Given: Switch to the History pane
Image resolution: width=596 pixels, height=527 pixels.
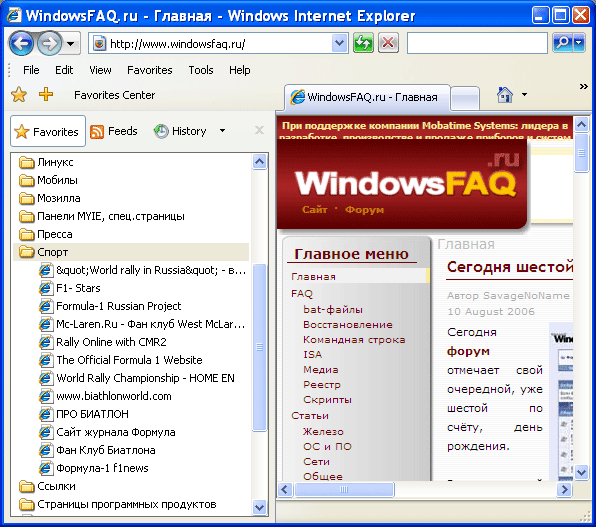Looking at the screenshot, I should [181, 131].
